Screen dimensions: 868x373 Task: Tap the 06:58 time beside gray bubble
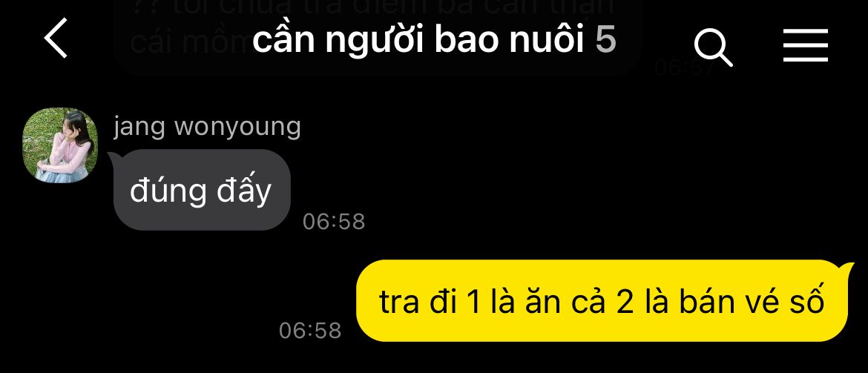pyautogui.click(x=334, y=222)
